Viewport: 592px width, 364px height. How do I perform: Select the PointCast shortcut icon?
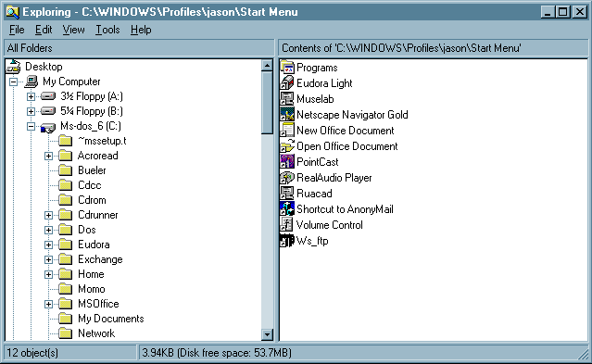click(x=287, y=161)
